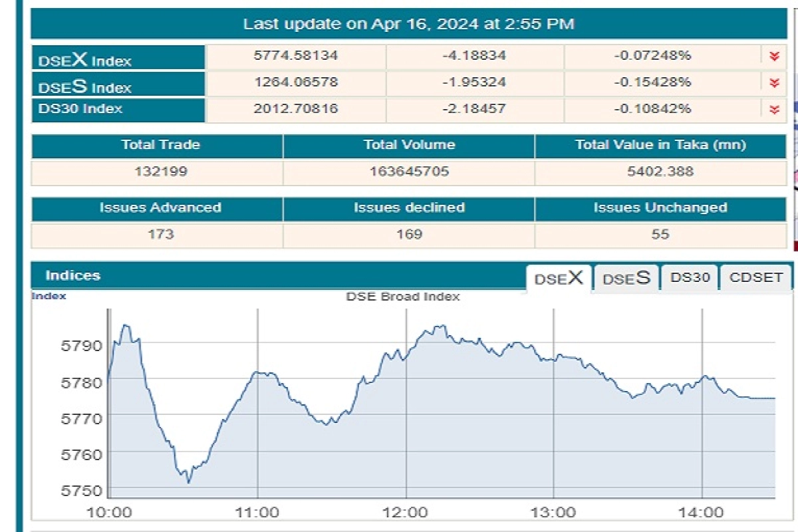Screen dimensions: 798x532
Task: Click the Issues declined count 169
Action: click(408, 234)
